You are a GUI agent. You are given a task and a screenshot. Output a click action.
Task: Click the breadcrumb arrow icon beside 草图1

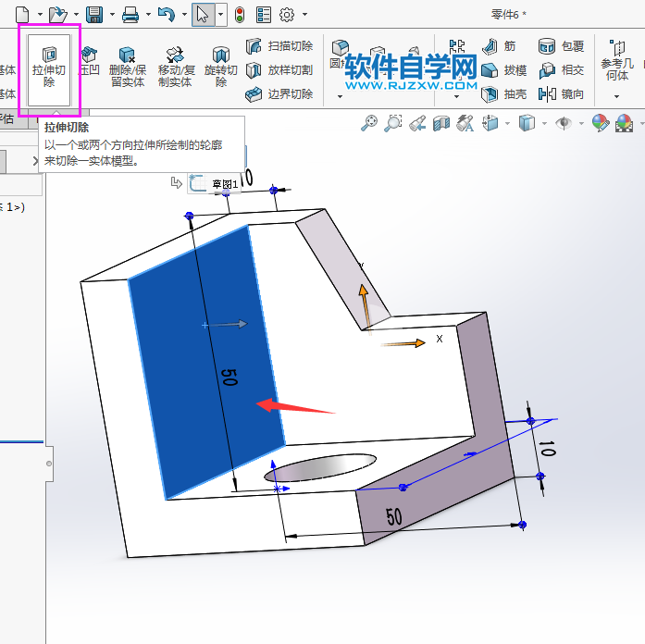pos(176,182)
